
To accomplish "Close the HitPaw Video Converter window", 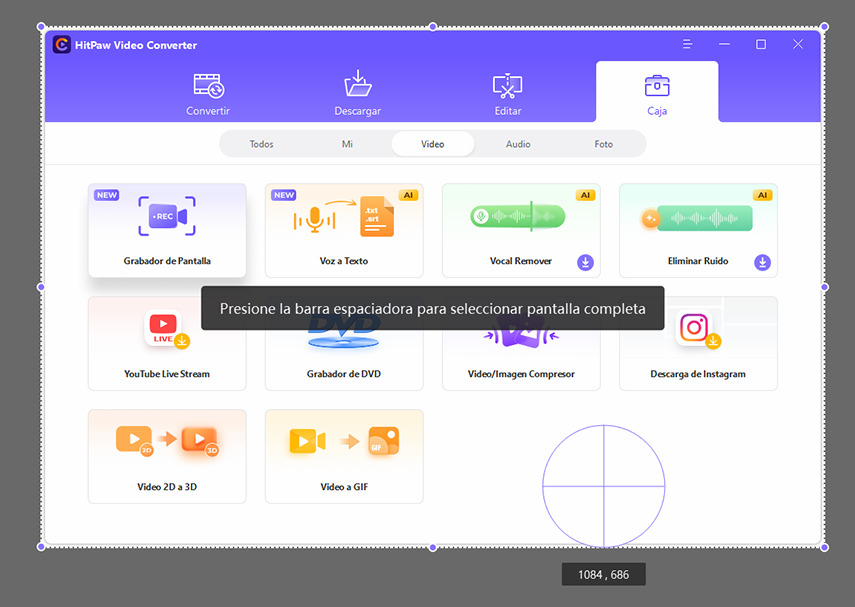I will coord(798,44).
